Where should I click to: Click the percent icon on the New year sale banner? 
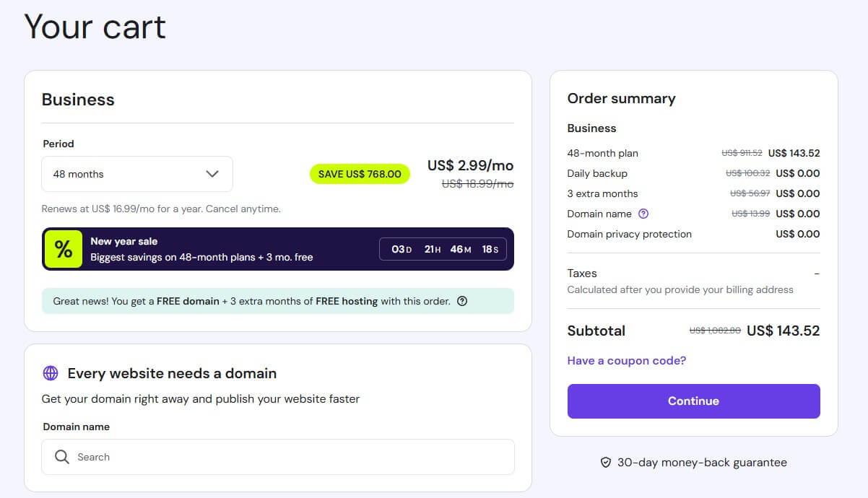point(62,248)
